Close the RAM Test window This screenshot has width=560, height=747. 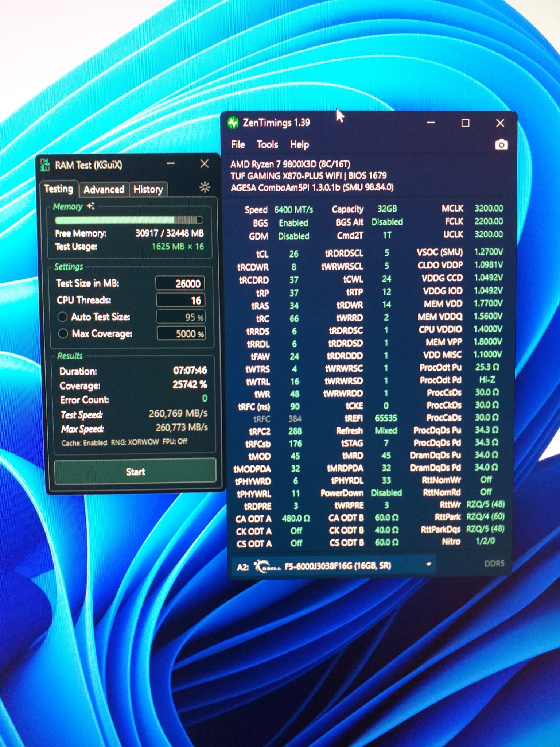205,164
